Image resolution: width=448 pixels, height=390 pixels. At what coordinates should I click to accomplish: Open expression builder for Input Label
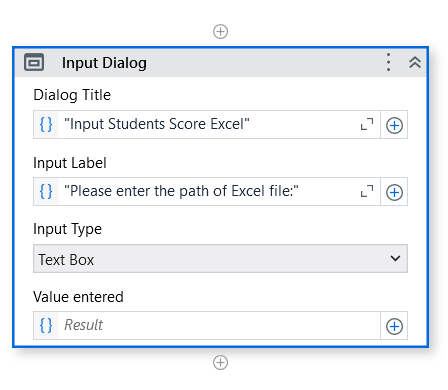[46, 192]
